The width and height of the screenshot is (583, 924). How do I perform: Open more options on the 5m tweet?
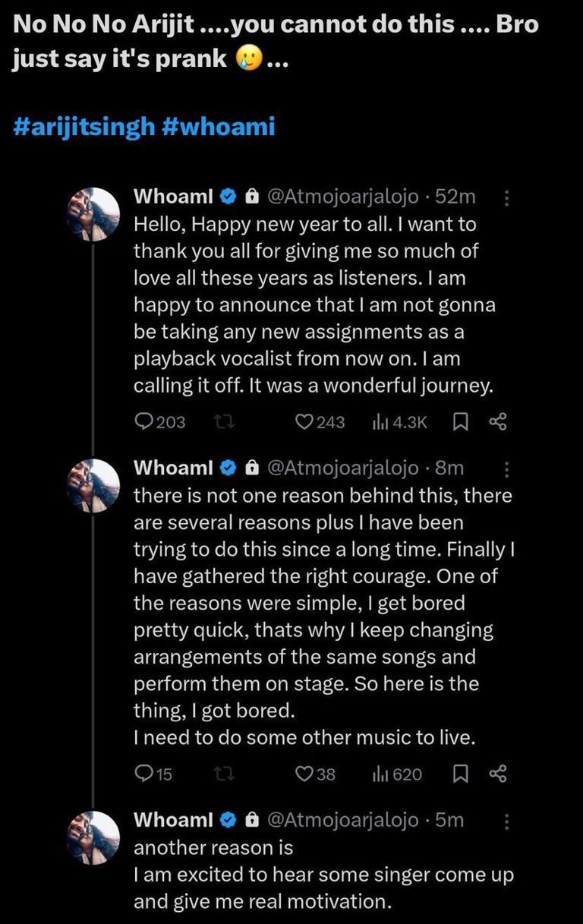507,822
